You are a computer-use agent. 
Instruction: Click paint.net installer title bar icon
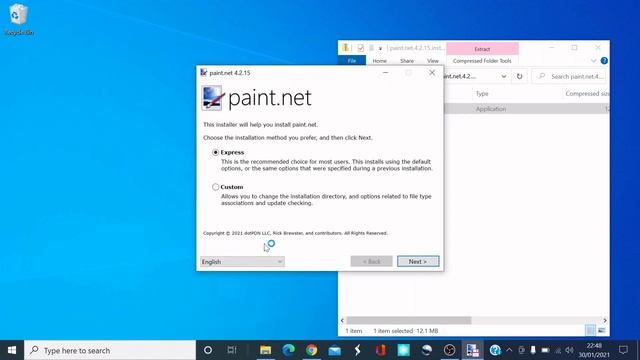203,73
